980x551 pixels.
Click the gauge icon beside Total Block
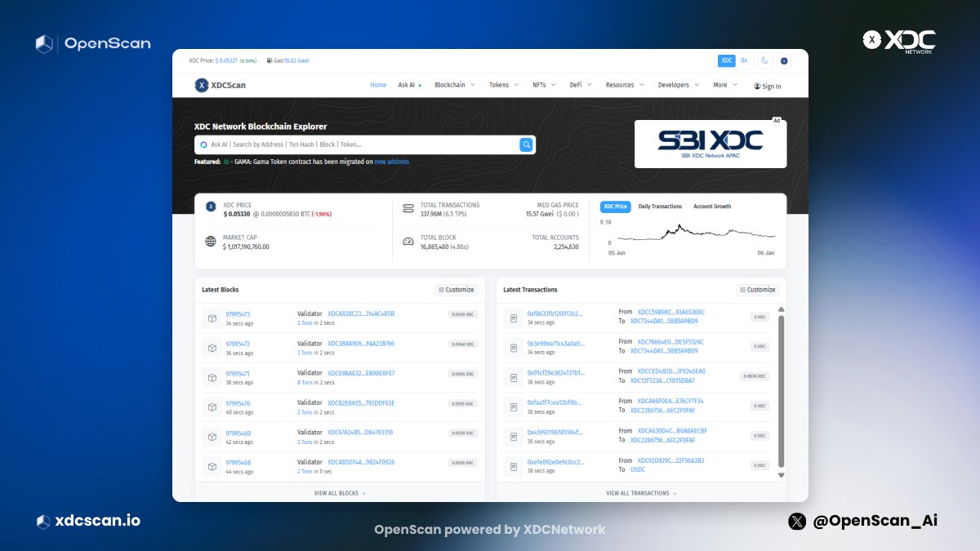coord(408,242)
